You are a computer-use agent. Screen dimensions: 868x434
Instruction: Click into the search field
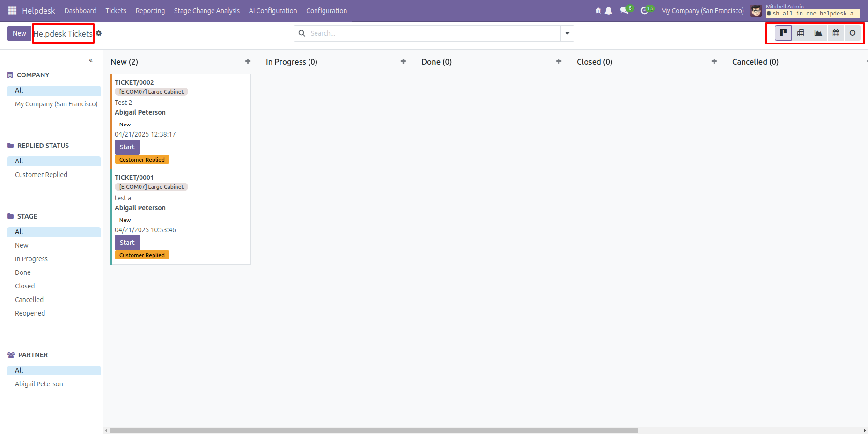coord(434,33)
